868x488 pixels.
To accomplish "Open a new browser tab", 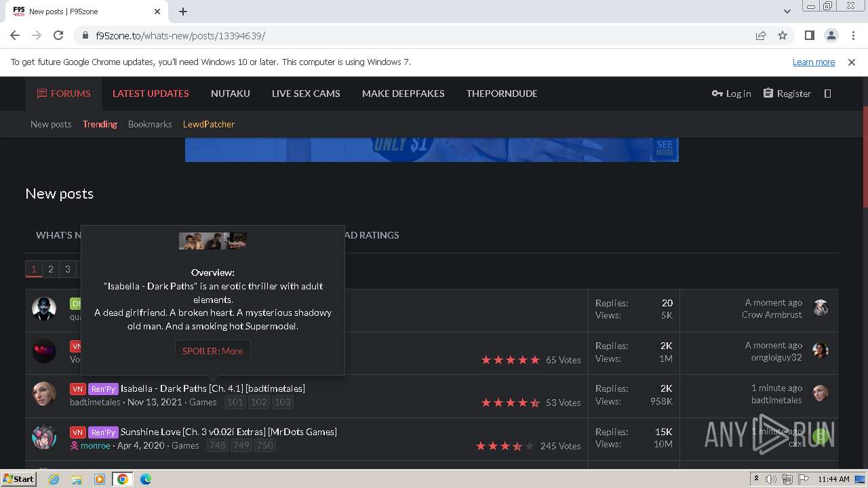I will pos(183,12).
